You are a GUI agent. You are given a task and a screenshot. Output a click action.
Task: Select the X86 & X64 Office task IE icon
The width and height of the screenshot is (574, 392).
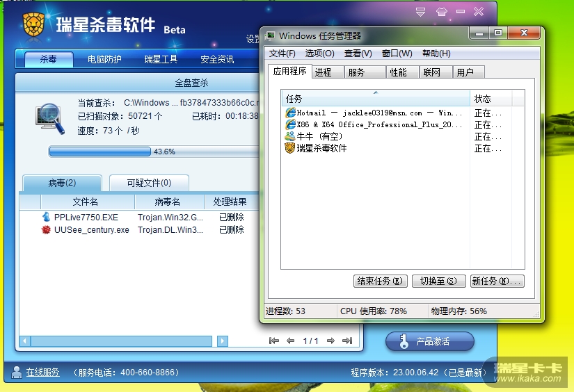coord(290,124)
